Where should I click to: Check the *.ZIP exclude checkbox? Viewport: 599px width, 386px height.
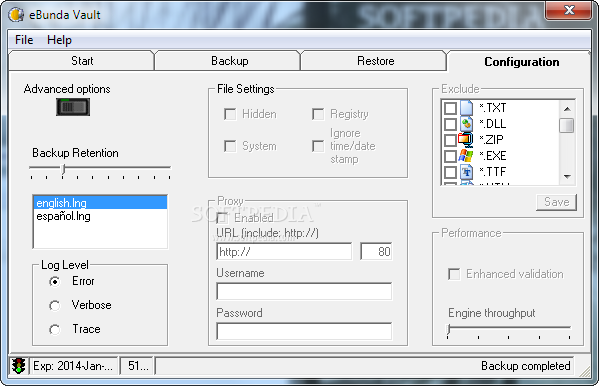[x=450, y=140]
